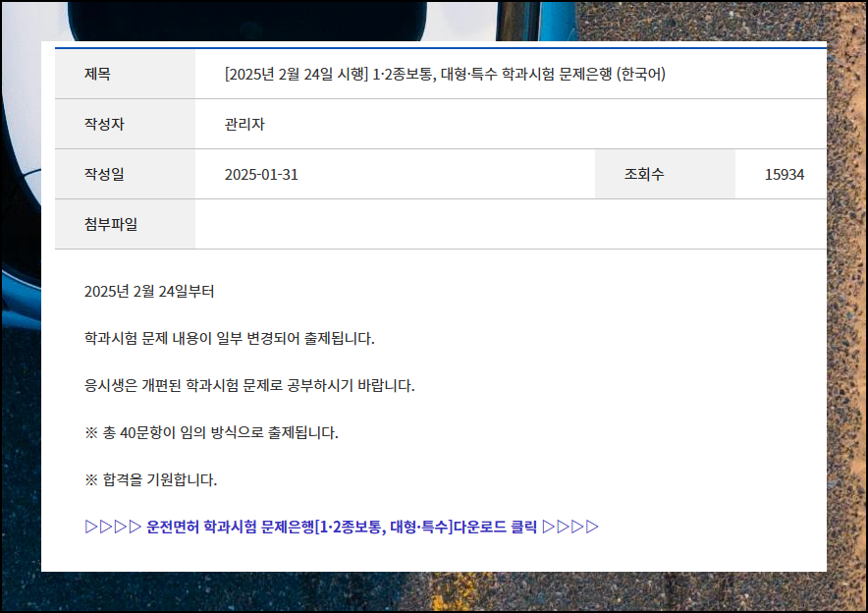Image resolution: width=868 pixels, height=613 pixels.
Task: Click the 첨부파일 label cell
Action: 125,224
